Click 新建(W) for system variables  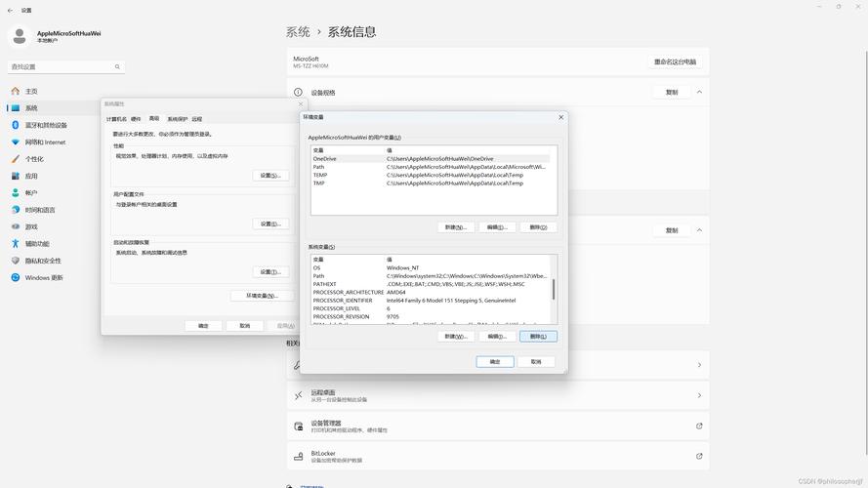pyautogui.click(x=456, y=337)
